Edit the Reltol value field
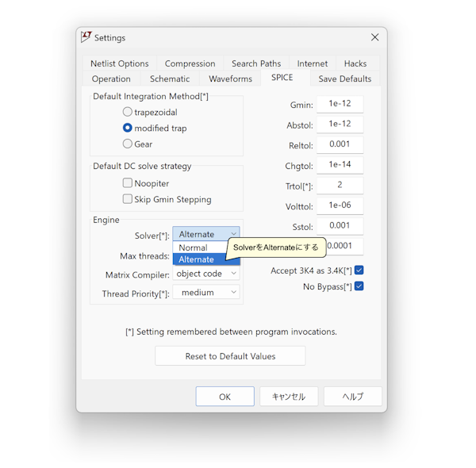 pyautogui.click(x=340, y=144)
